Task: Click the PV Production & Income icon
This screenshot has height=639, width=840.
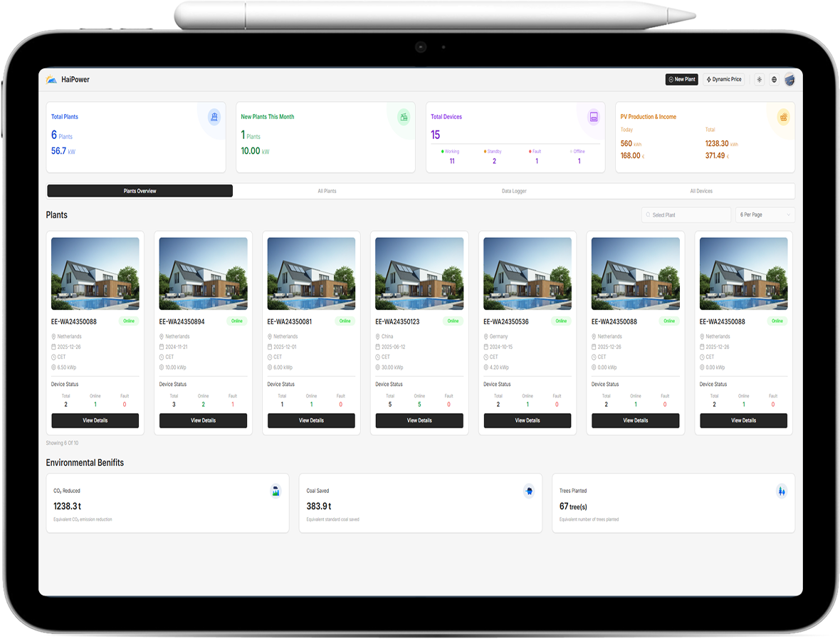Action: coord(783,117)
